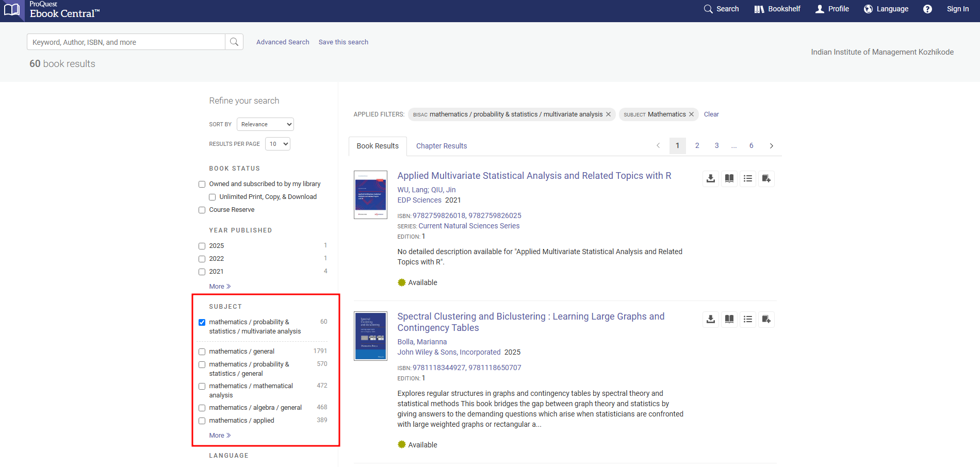Click the Advanced Search link
Viewport: 980px width, 467px height.
283,42
